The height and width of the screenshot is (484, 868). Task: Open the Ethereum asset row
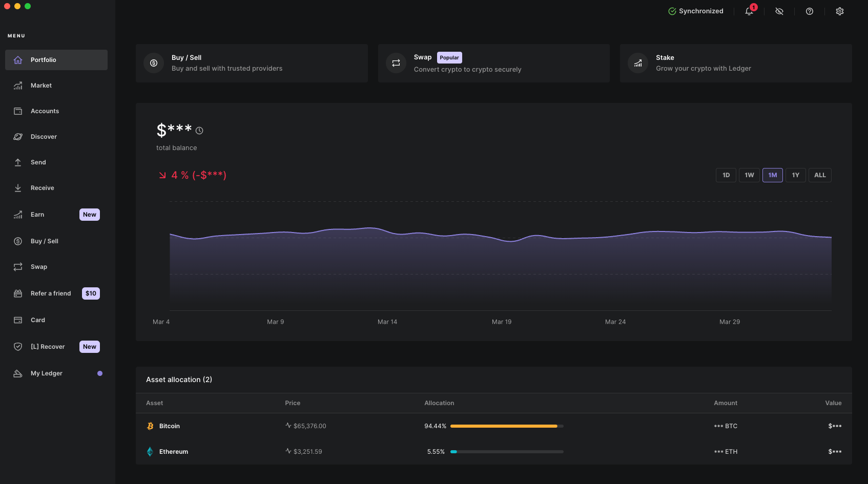(494, 452)
